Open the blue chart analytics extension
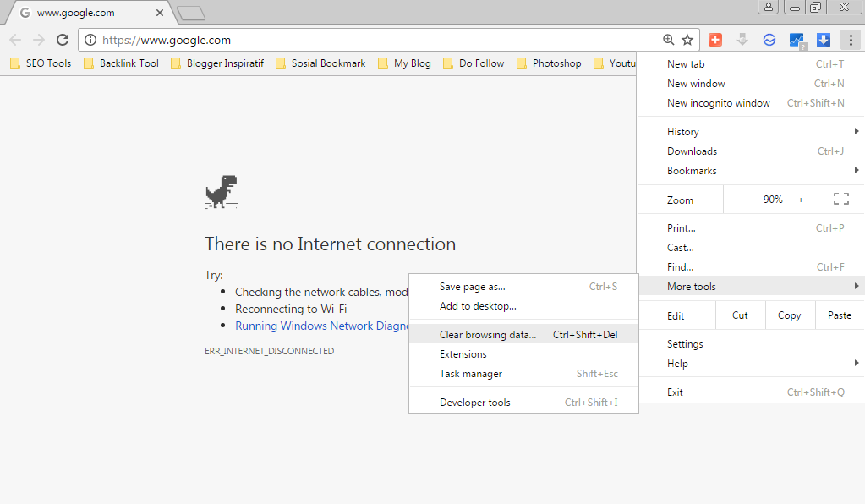 796,39
